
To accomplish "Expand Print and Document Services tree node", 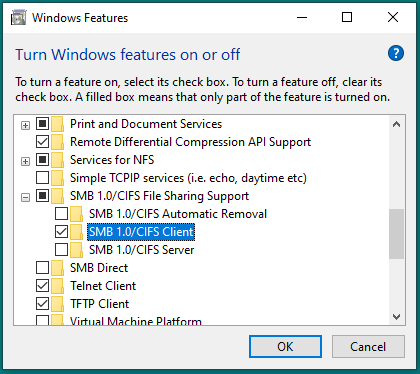I will tap(25, 126).
